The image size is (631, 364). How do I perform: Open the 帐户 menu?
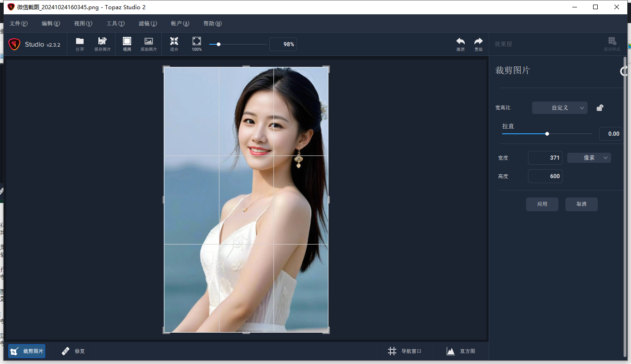pyautogui.click(x=180, y=24)
